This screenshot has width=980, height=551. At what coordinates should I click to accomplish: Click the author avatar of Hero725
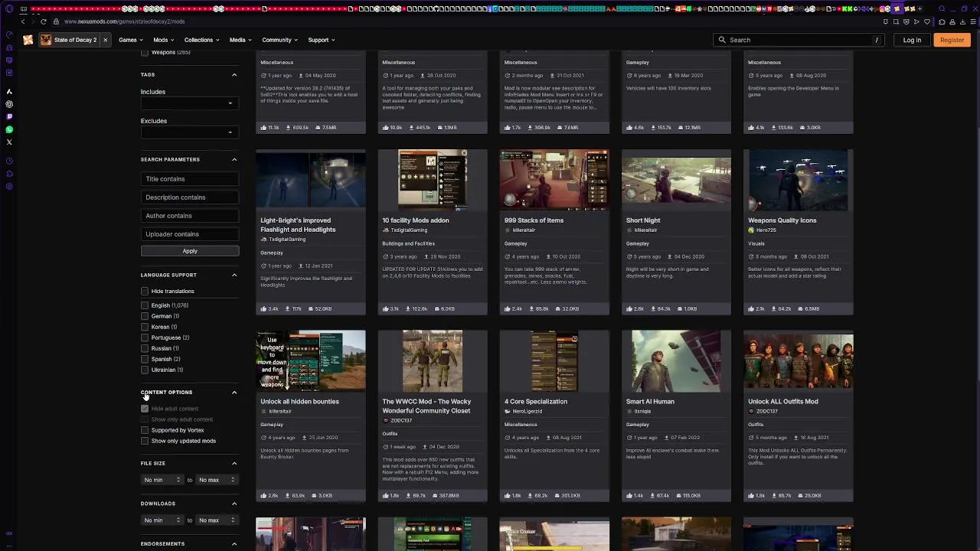pos(752,230)
